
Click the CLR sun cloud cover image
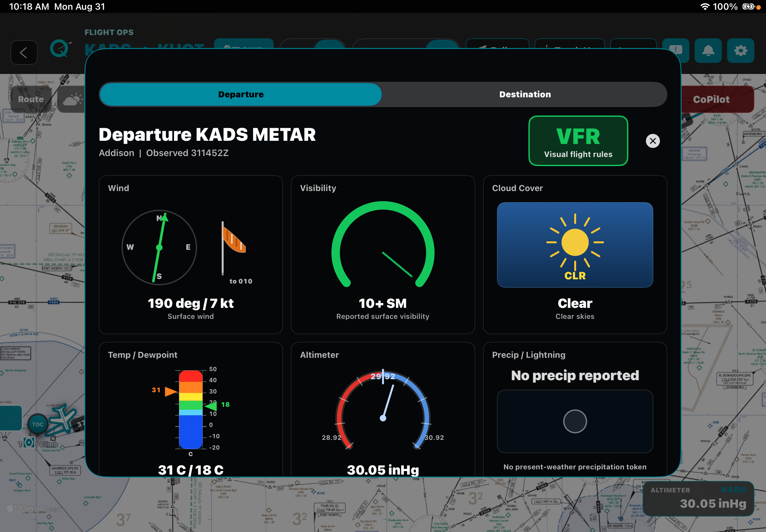(574, 245)
